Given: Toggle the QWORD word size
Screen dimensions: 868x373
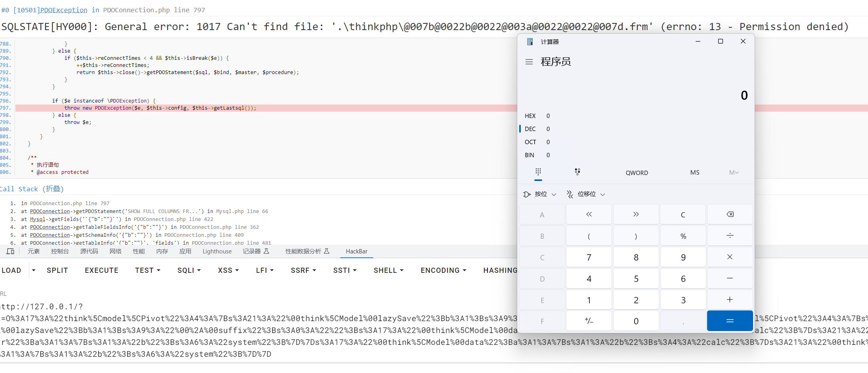Looking at the screenshot, I should point(637,173).
